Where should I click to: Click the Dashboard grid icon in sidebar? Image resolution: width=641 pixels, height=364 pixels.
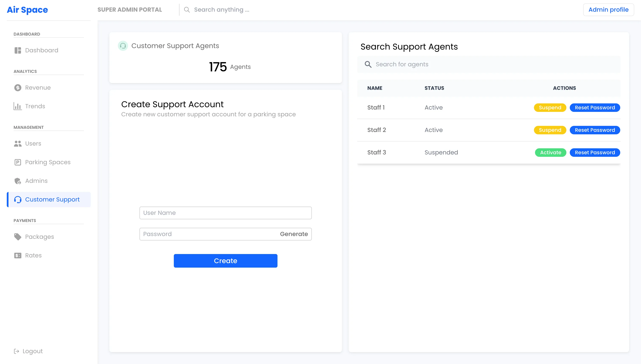[18, 50]
